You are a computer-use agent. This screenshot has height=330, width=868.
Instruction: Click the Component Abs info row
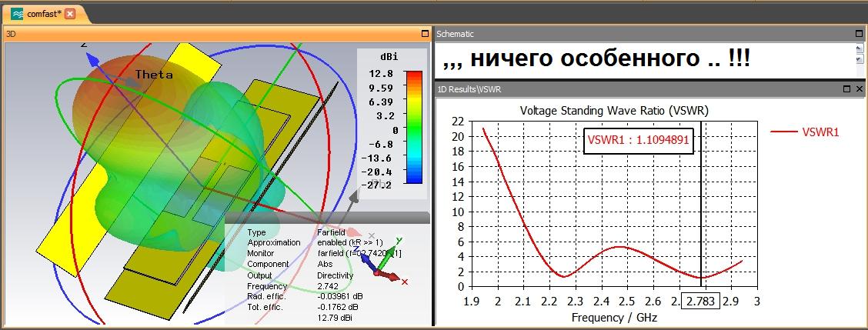(289, 264)
